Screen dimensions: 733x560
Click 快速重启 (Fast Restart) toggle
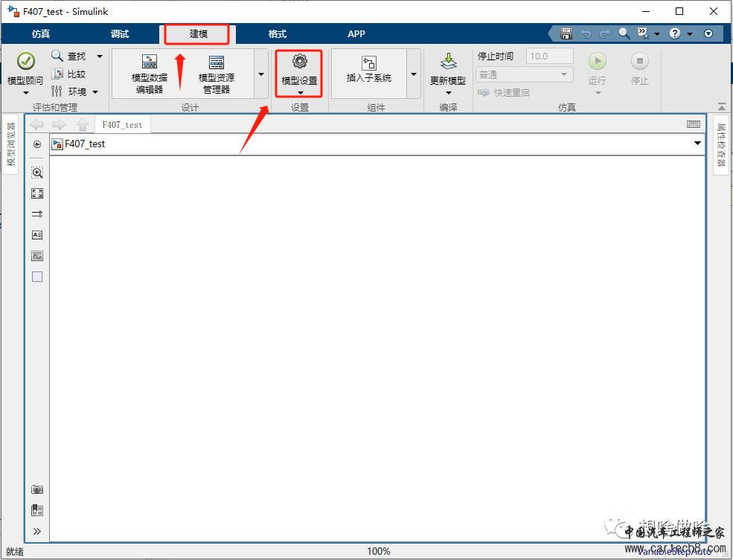coord(504,92)
